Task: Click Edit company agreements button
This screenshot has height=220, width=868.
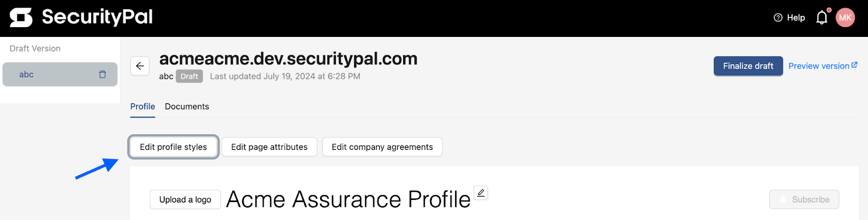Action: [382, 147]
